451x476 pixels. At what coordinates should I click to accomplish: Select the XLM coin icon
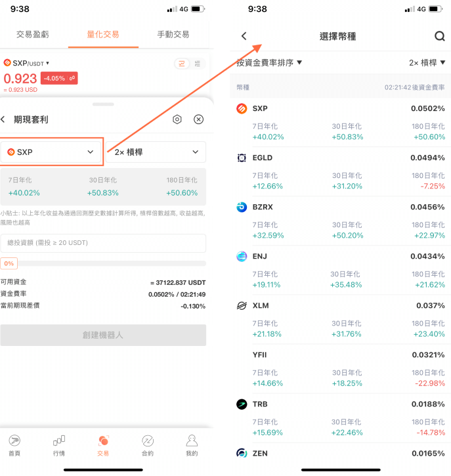242,305
